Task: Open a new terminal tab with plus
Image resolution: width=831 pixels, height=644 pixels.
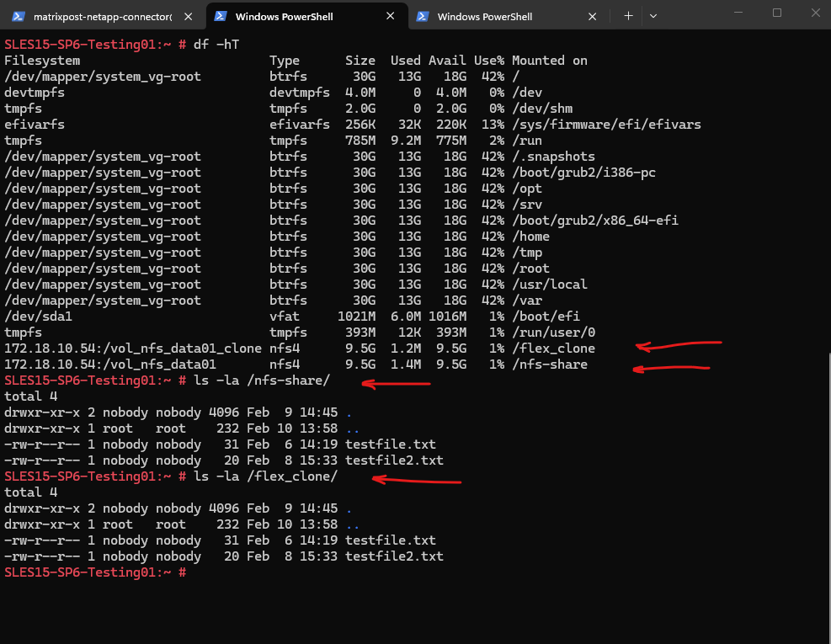Action: coord(628,16)
